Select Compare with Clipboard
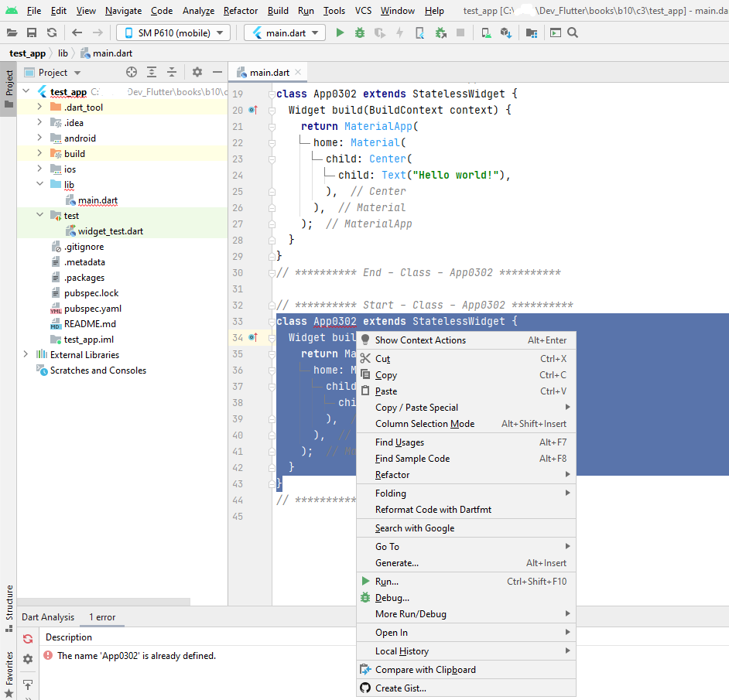Screen dimensions: 729x700 click(466, 669)
